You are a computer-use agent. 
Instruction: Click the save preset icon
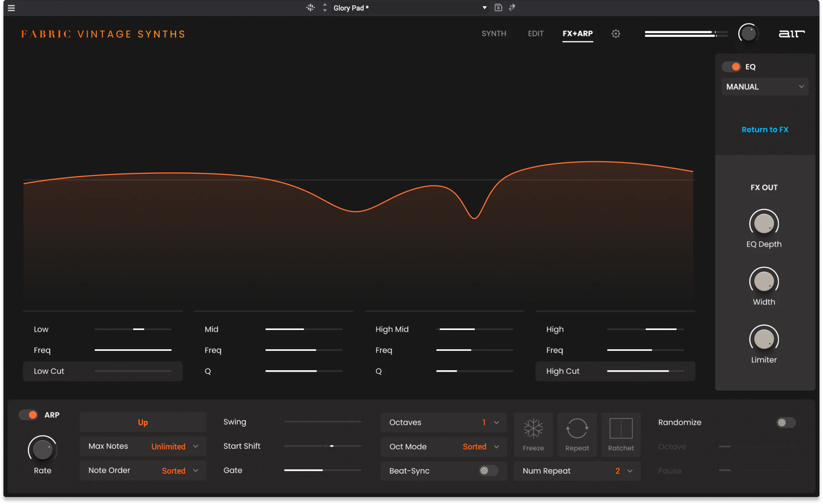[x=498, y=8]
